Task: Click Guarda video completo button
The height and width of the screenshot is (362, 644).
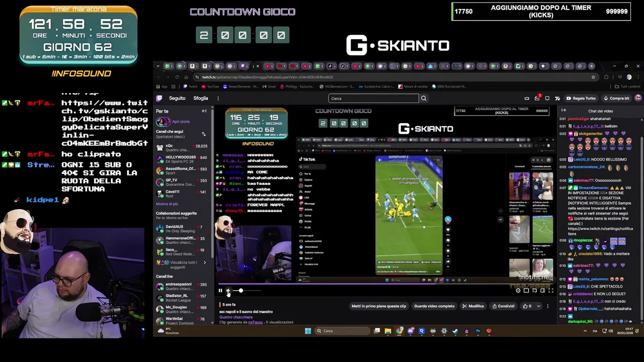Action: pos(434,306)
